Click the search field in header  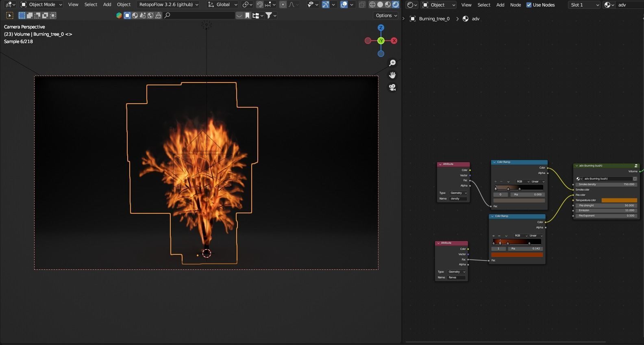199,15
